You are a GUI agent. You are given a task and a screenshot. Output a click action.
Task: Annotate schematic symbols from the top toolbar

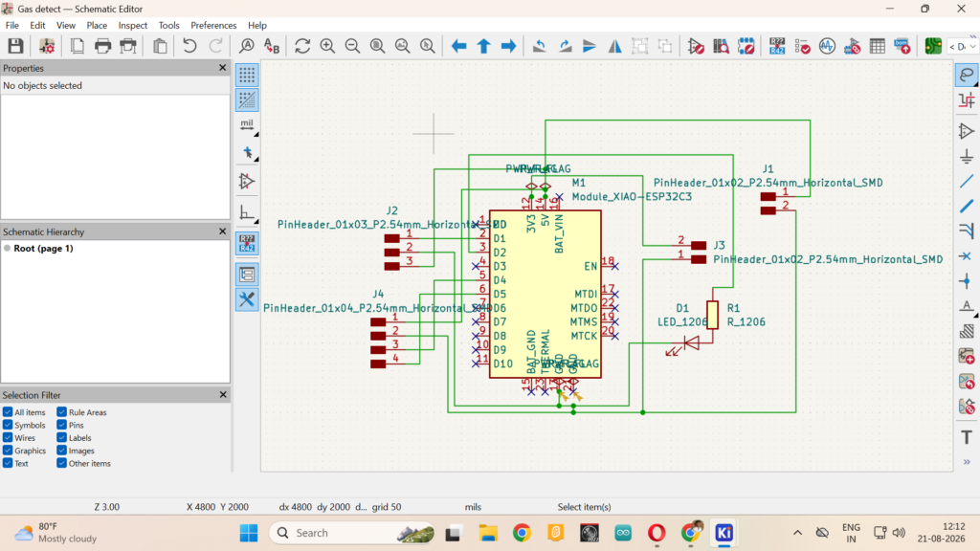[x=777, y=46]
